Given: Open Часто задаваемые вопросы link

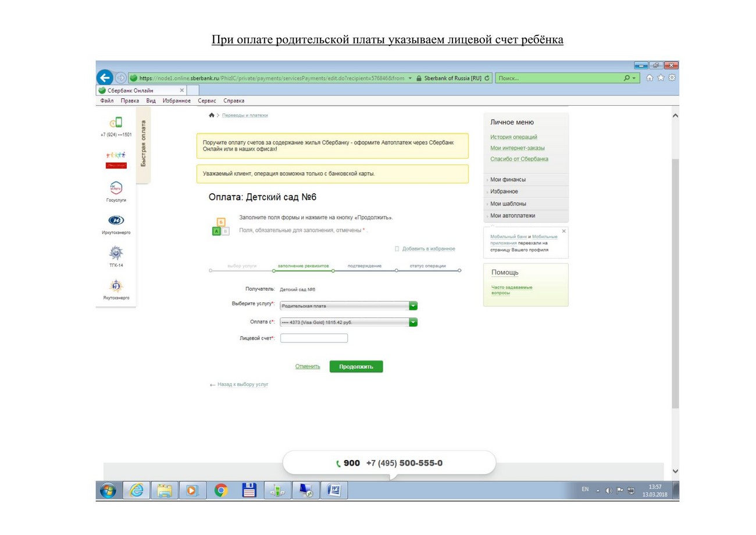Looking at the screenshot, I should coord(511,290).
